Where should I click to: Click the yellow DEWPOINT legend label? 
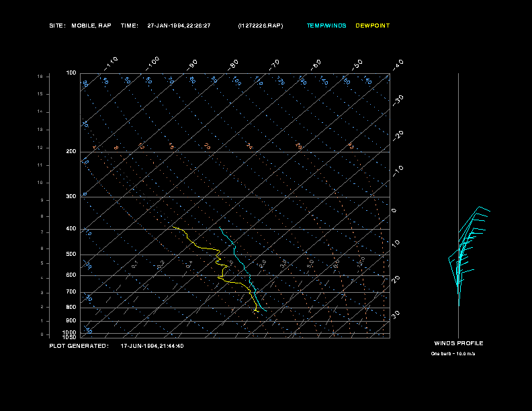(x=373, y=26)
